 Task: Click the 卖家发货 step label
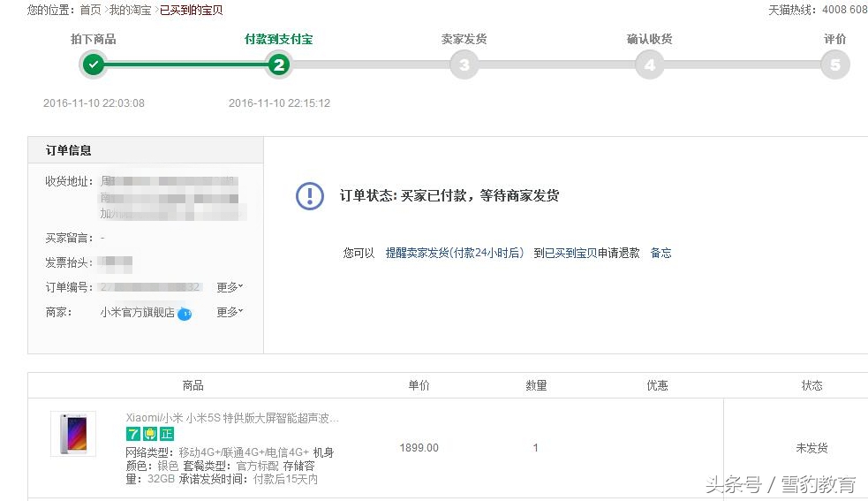(464, 39)
